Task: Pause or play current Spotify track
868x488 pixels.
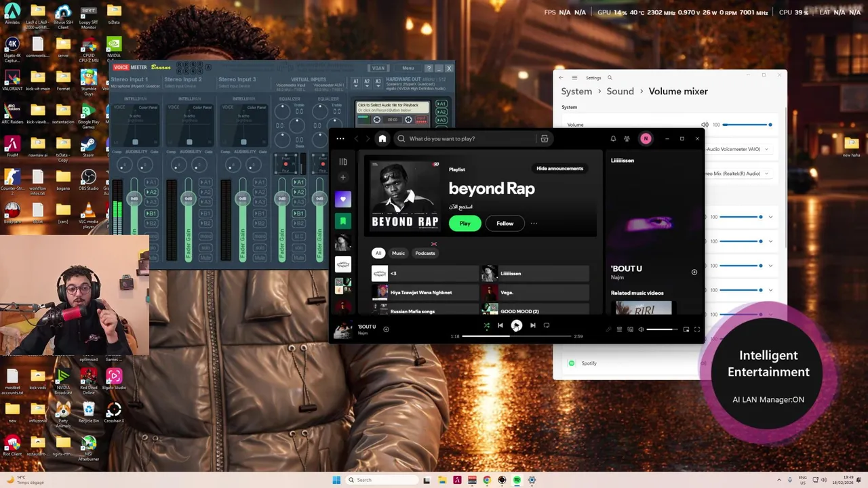Action: 517,326
